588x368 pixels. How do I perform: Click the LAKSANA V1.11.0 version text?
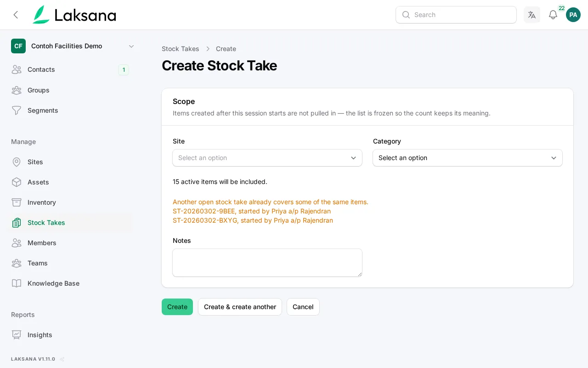click(x=33, y=359)
